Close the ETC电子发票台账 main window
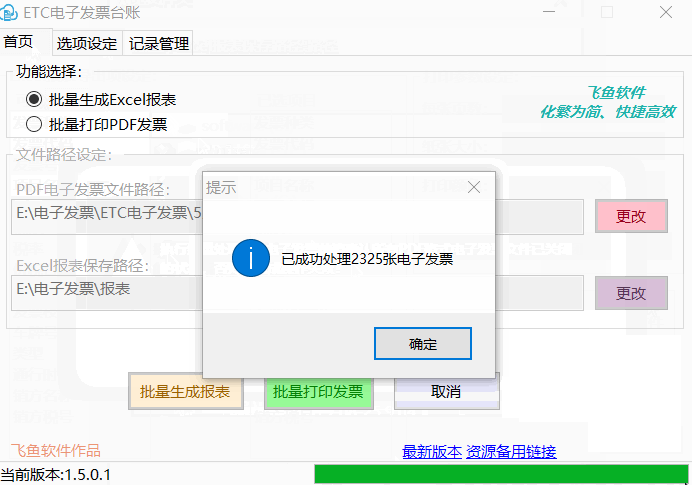The image size is (692, 485). point(666,12)
